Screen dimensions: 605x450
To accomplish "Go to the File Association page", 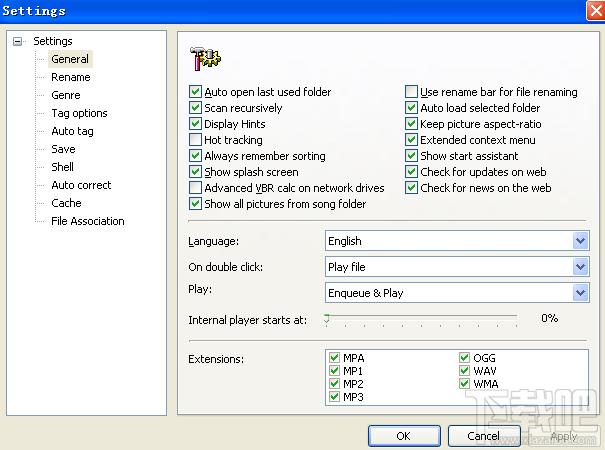I will 88,221.
